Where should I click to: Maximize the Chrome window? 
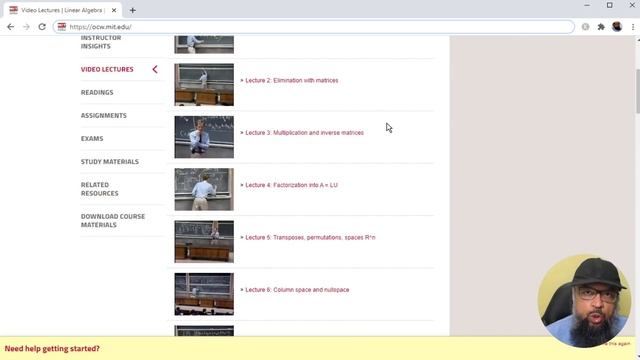[x=609, y=5]
